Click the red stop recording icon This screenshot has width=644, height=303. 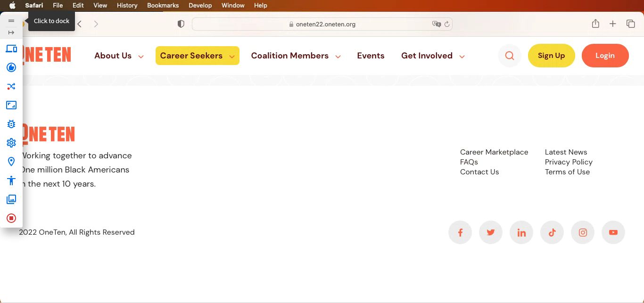tap(11, 218)
